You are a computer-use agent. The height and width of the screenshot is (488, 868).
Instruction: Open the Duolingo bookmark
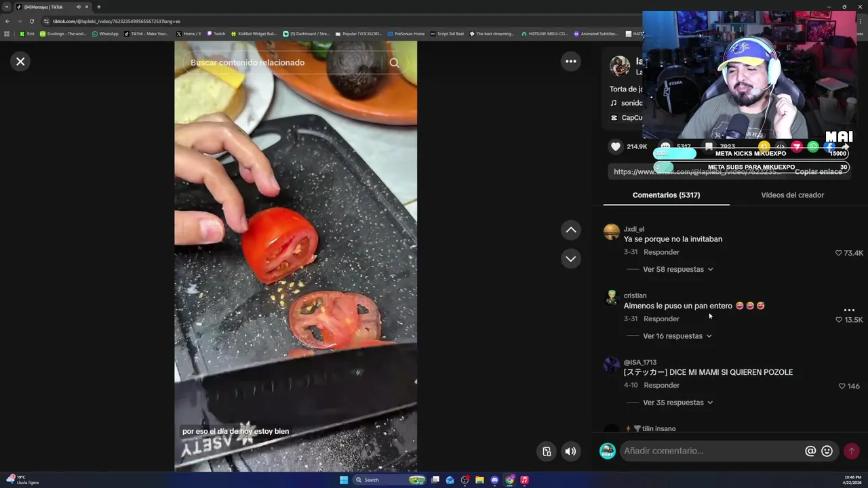(x=63, y=34)
